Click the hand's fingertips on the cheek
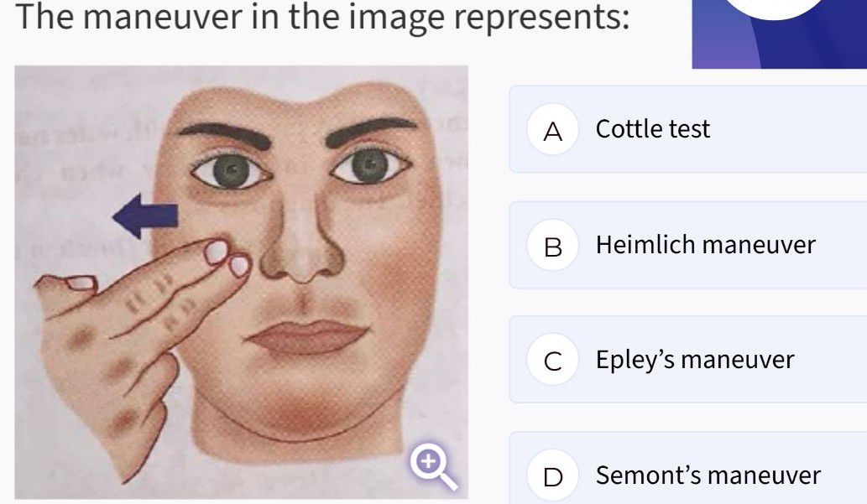This screenshot has height=504, width=867. (x=227, y=257)
